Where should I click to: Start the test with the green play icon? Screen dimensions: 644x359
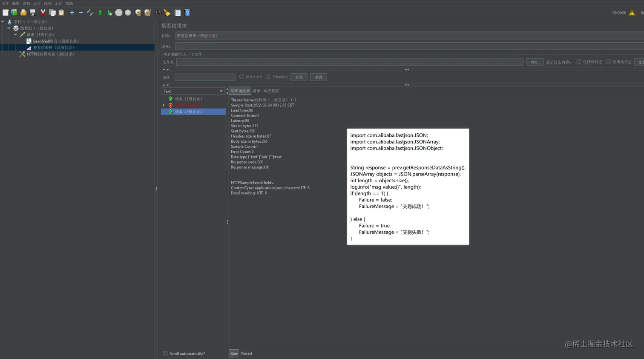[101, 13]
